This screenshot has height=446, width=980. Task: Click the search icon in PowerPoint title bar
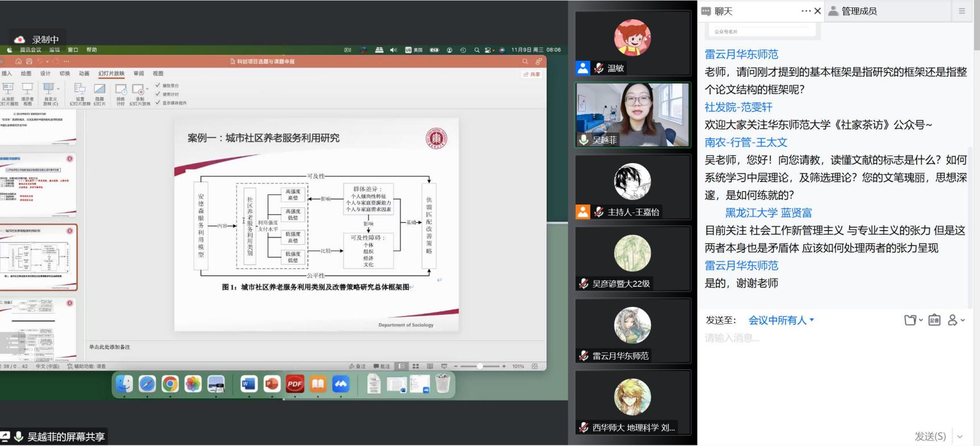(525, 61)
